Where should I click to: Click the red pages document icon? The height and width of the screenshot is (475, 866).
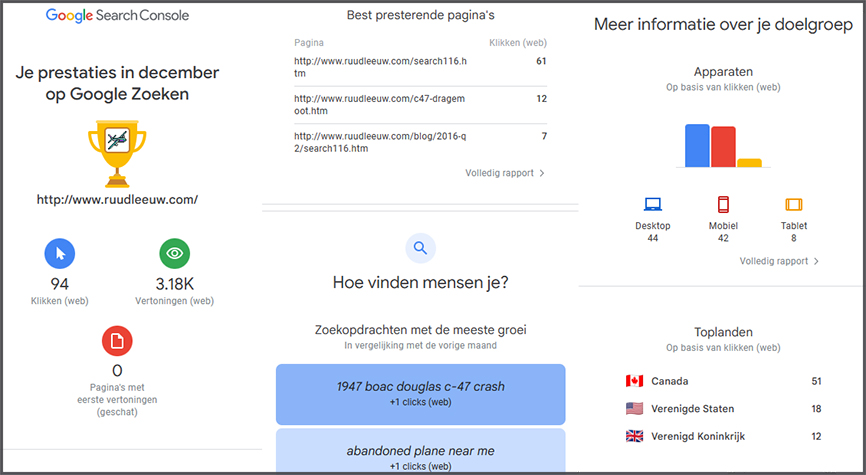(x=117, y=341)
